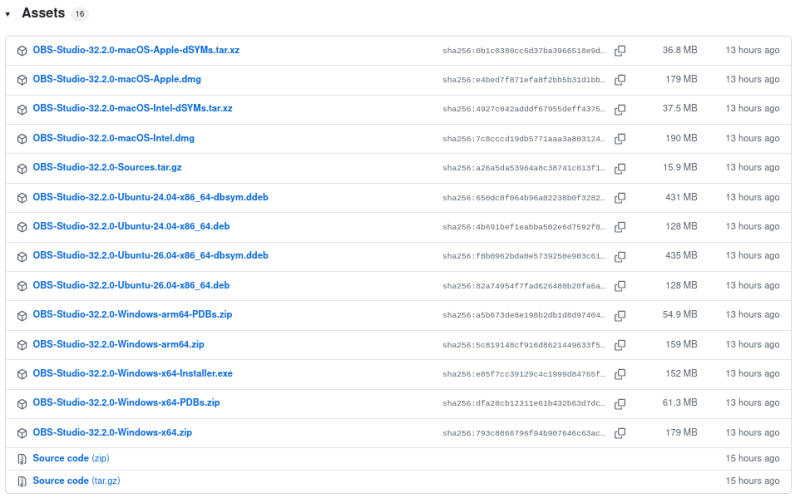Image resolution: width=800 pixels, height=503 pixels.
Task: Click package icon beside Ubuntu-24.04-x86_64.deb
Action: coord(22,227)
